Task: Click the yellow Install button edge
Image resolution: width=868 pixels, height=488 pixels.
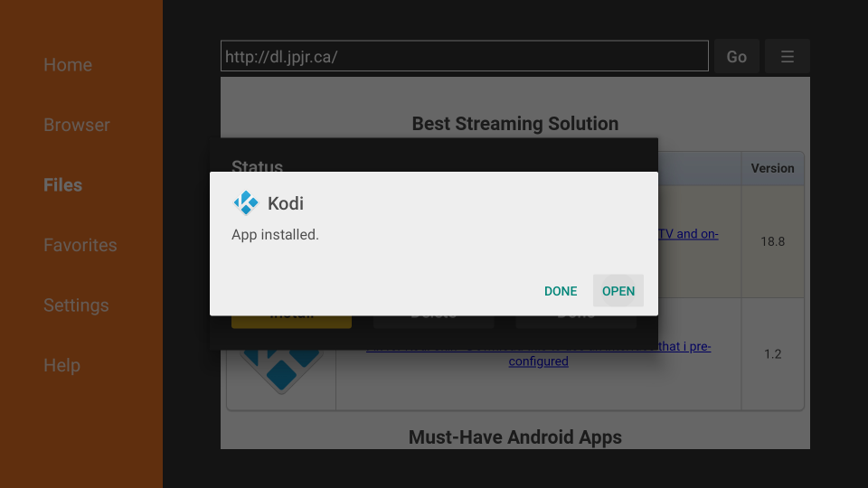Action: (291, 321)
